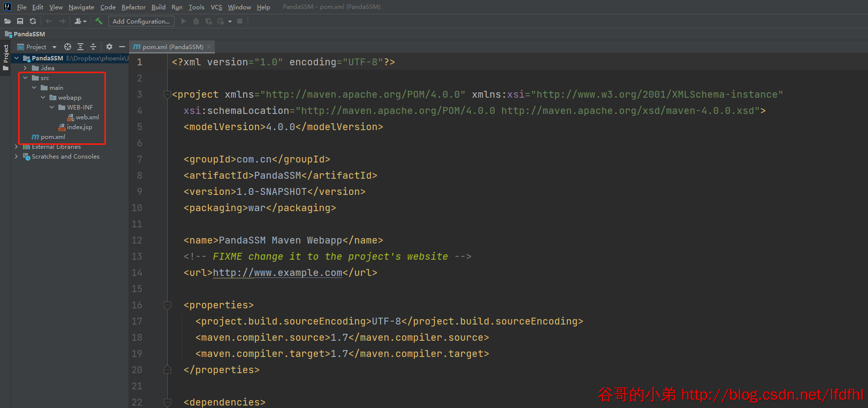Image resolution: width=868 pixels, height=408 pixels.
Task: Select index.jsp in the project tree
Action: 75,127
